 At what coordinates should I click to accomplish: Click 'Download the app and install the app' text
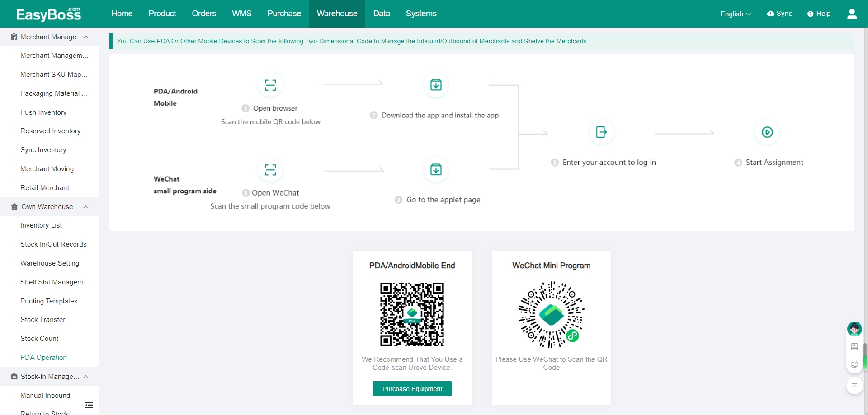pos(440,116)
